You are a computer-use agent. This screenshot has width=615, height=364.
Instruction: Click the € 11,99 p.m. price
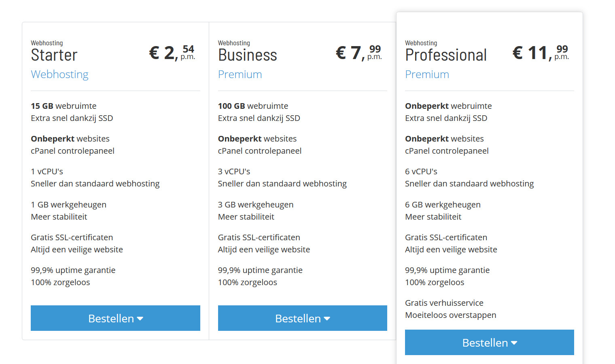(541, 53)
